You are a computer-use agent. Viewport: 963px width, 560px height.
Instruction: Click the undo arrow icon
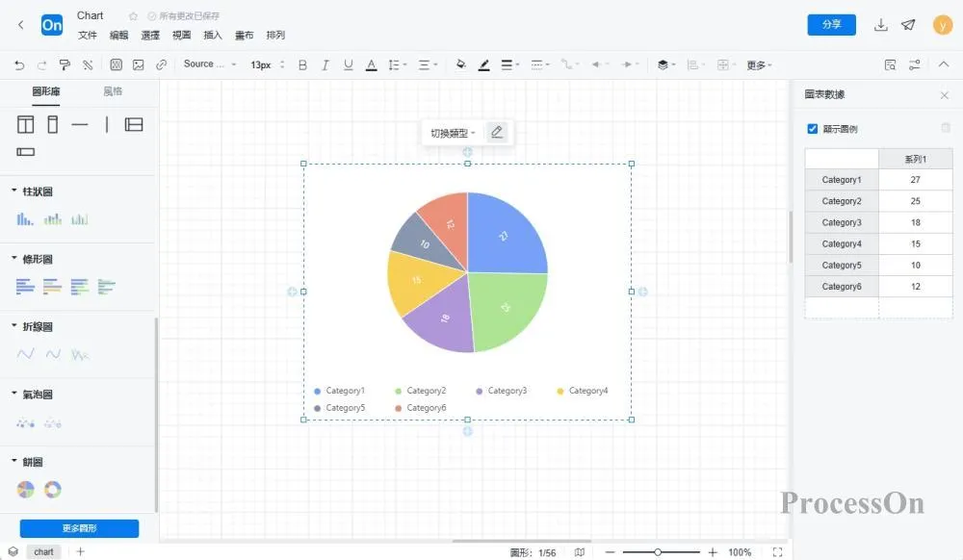click(x=19, y=65)
